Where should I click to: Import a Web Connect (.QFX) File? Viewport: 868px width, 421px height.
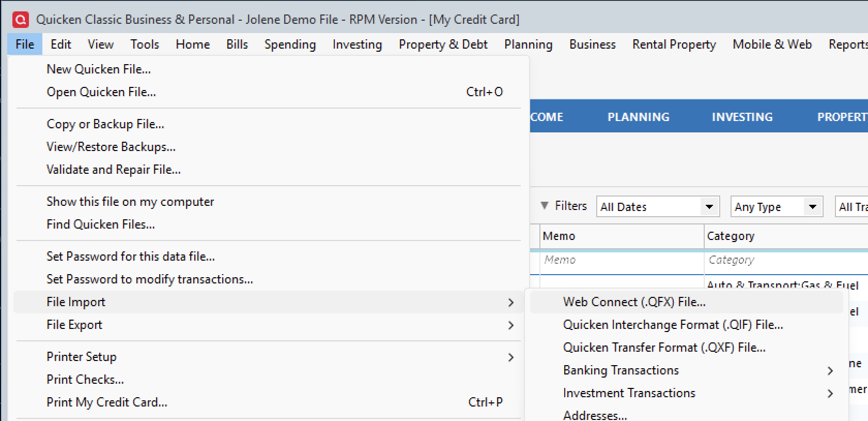coord(687,302)
